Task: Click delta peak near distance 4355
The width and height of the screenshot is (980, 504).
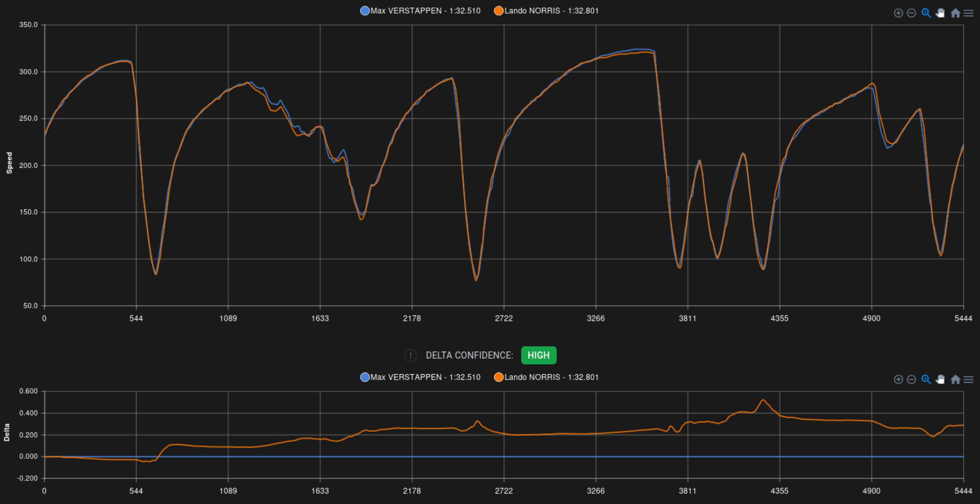Action: (763, 400)
